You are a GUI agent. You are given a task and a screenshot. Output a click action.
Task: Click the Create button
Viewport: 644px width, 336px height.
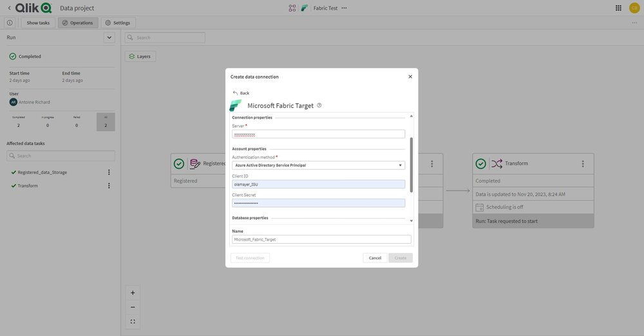click(x=401, y=258)
